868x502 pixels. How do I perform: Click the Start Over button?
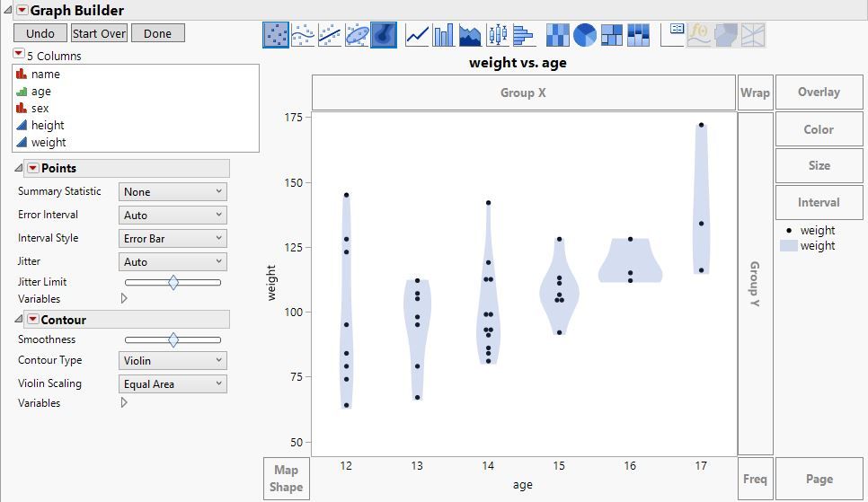point(99,33)
